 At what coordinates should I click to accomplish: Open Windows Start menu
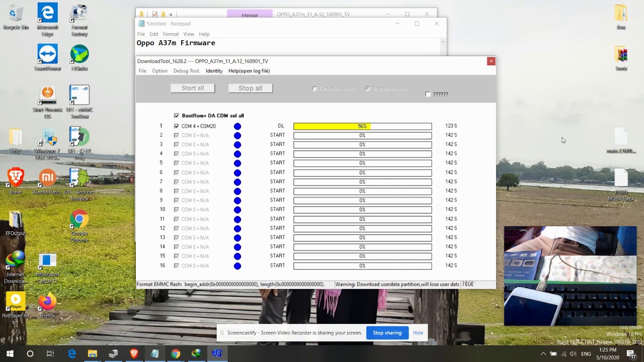coord(10,353)
